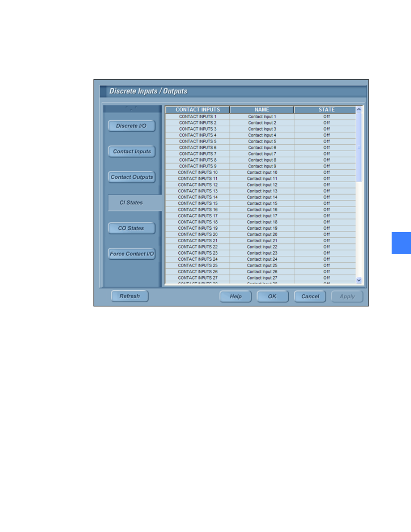
Task: Select the CONTACT INPUTS 9 cell
Action: [x=198, y=166]
